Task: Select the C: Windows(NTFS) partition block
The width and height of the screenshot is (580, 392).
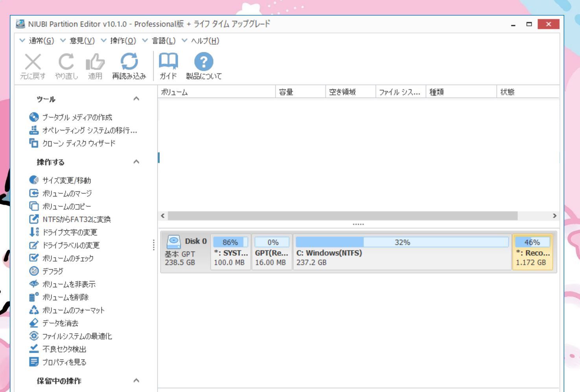Action: click(x=402, y=252)
